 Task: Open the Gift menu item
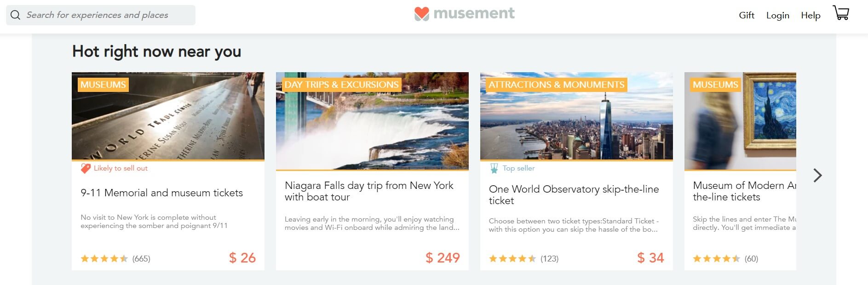[x=746, y=15]
